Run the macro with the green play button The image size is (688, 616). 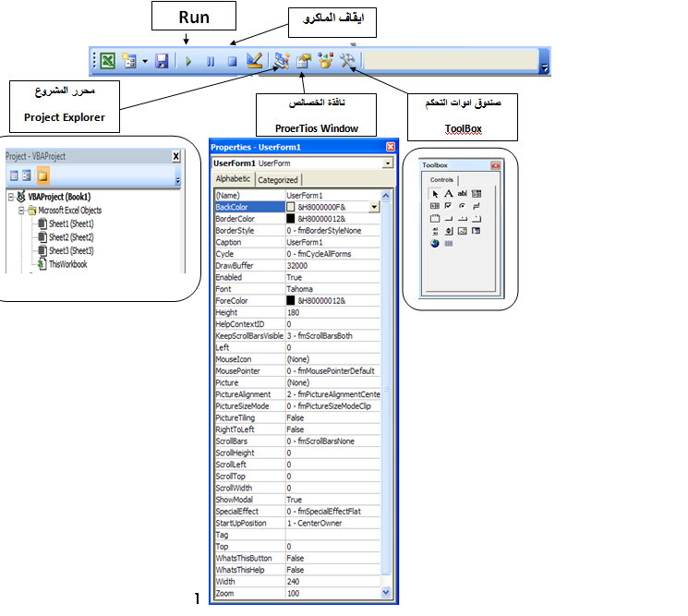click(x=188, y=62)
